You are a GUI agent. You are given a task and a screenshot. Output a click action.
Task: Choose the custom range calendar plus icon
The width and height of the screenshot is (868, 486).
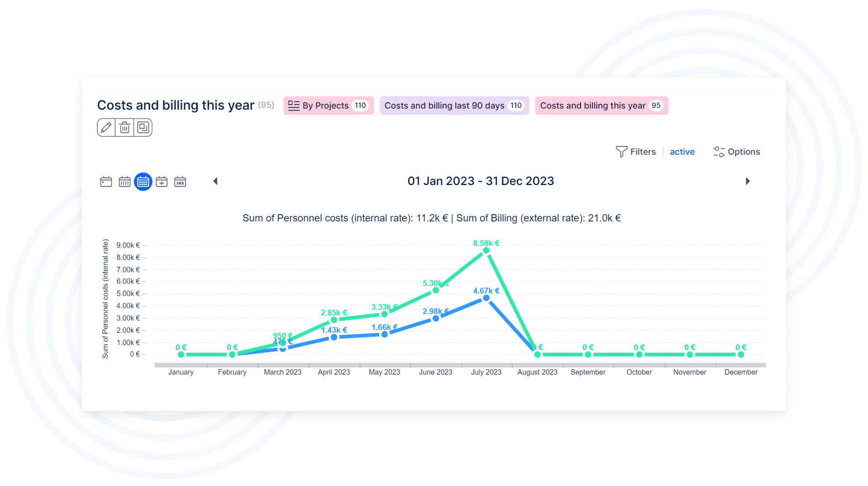pyautogui.click(x=161, y=182)
